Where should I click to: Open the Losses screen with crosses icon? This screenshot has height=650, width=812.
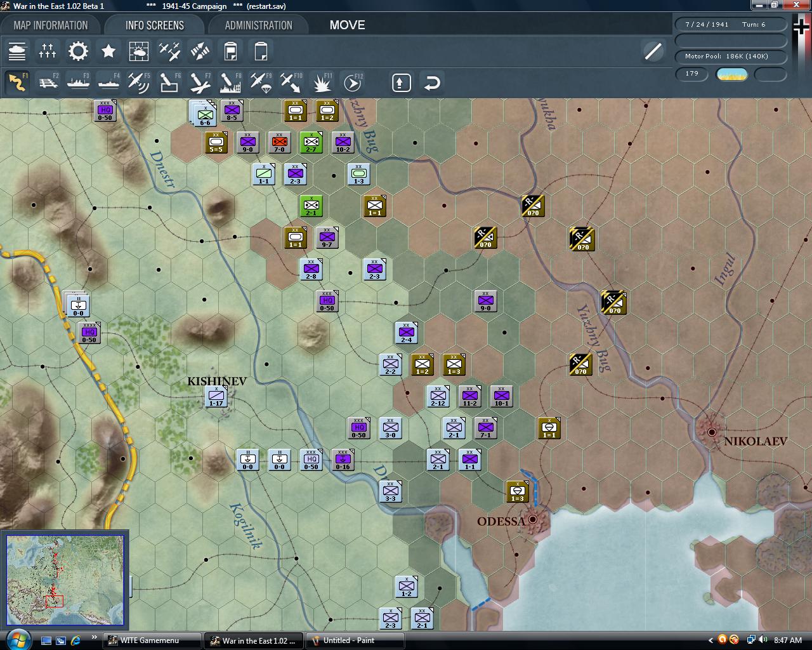pyautogui.click(x=48, y=51)
